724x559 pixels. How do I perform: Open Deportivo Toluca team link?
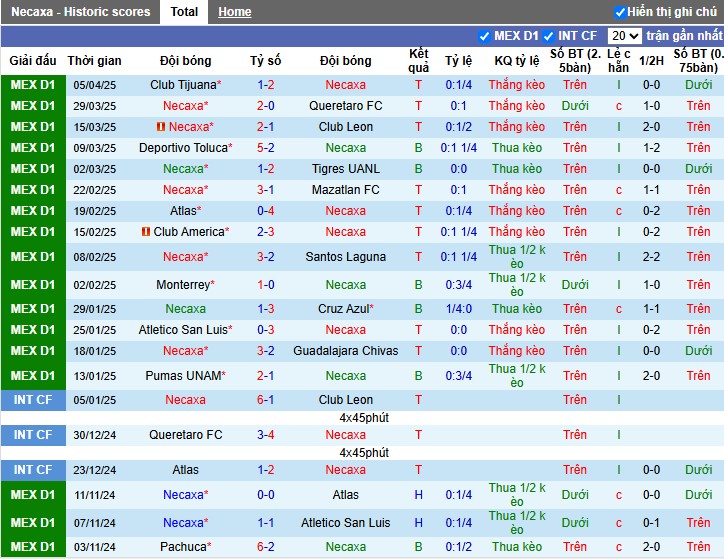tap(183, 148)
